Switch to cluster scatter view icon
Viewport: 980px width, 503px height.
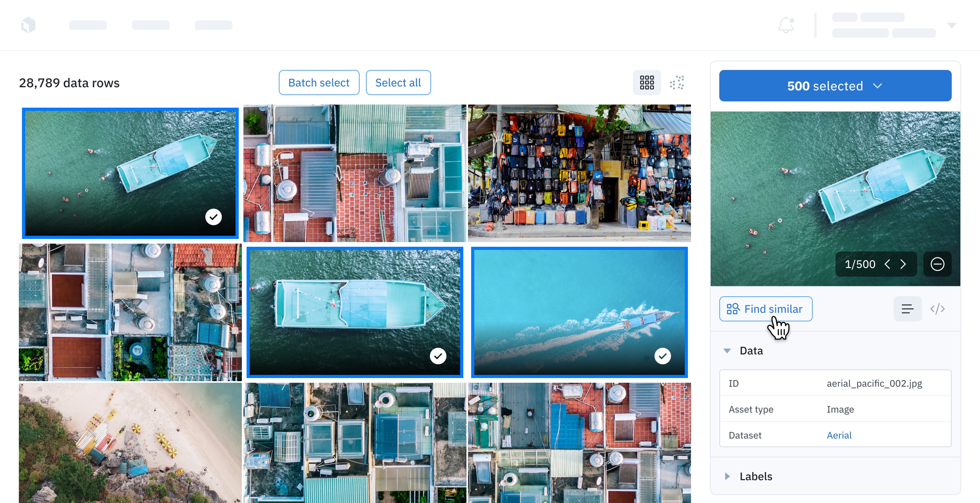point(677,83)
